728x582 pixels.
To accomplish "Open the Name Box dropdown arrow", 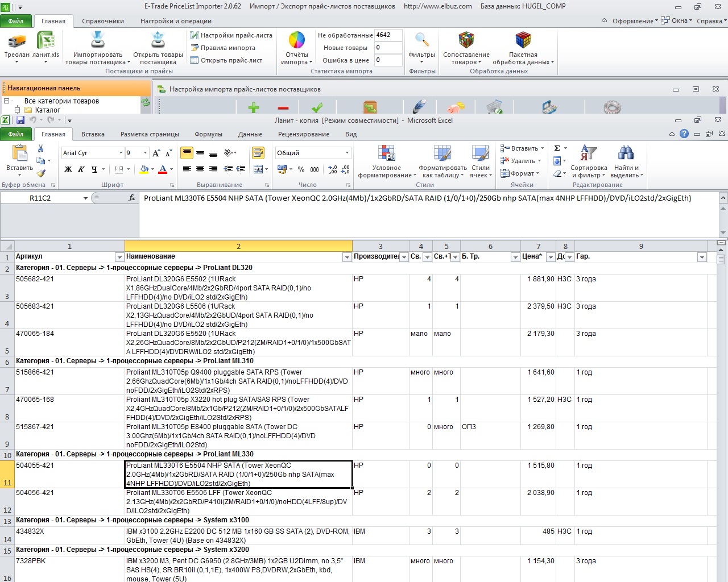I will [85, 198].
